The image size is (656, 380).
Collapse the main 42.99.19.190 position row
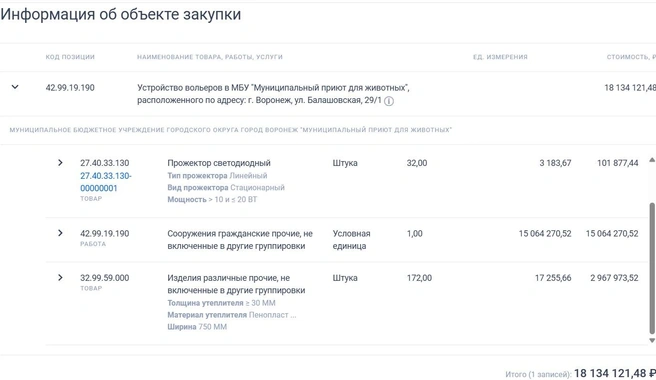(15, 87)
